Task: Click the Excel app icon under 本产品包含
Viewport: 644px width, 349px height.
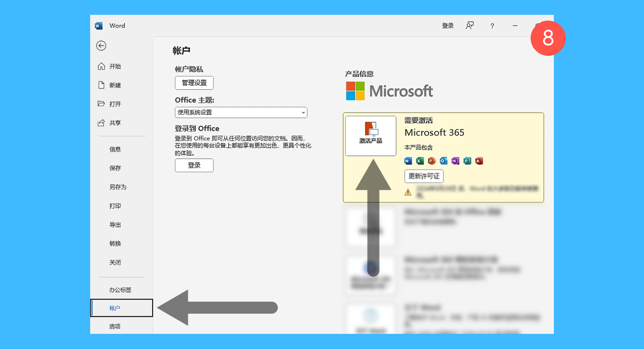Action: pos(420,161)
